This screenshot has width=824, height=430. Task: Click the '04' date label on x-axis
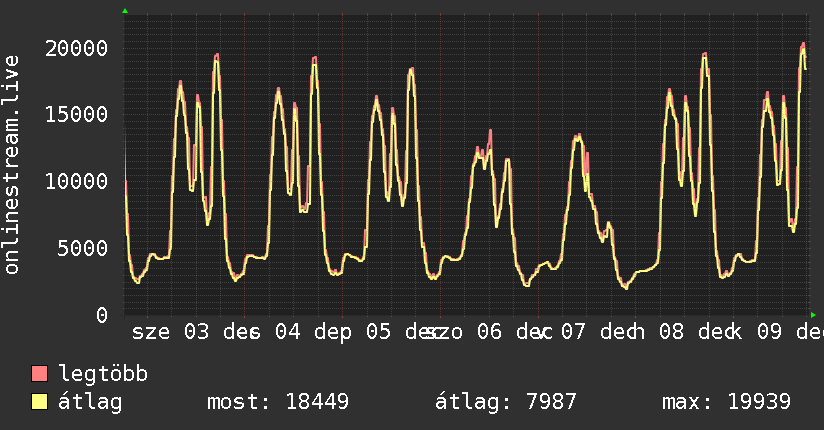pyautogui.click(x=287, y=332)
